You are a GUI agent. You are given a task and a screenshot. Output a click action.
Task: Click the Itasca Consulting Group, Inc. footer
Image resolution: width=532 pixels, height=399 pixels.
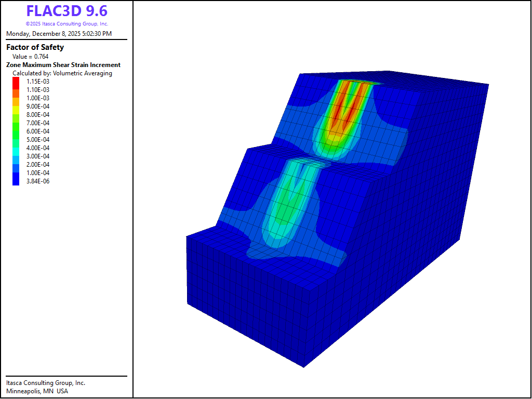(45, 383)
